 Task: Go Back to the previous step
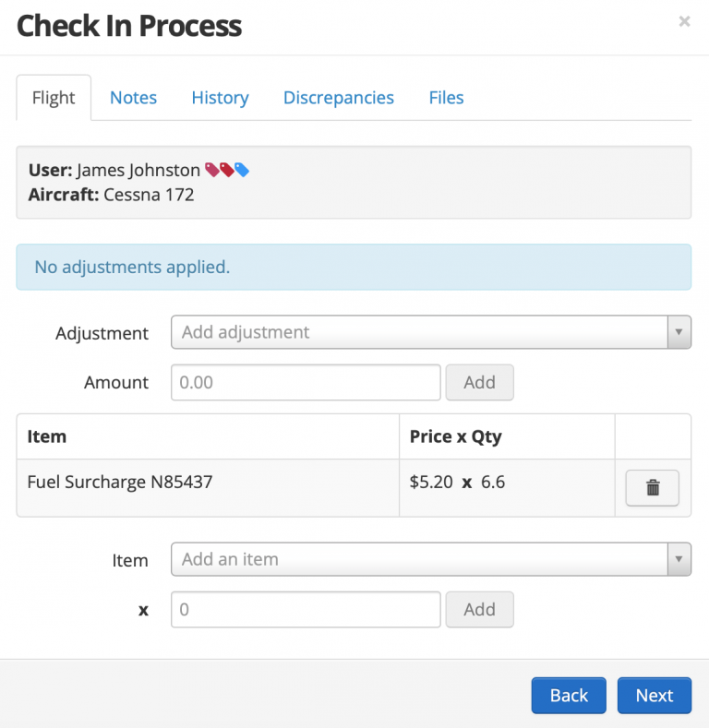[569, 696]
